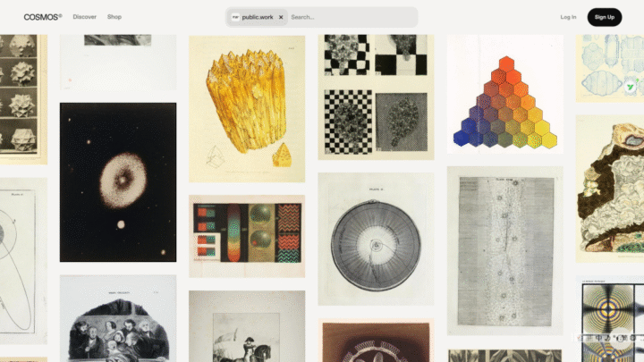644x362 pixels.
Task: Remove the public.work search filter
Action: (x=281, y=17)
